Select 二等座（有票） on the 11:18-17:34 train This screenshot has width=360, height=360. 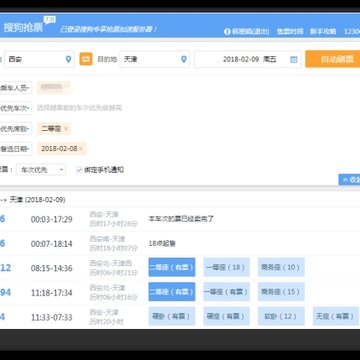point(172,292)
